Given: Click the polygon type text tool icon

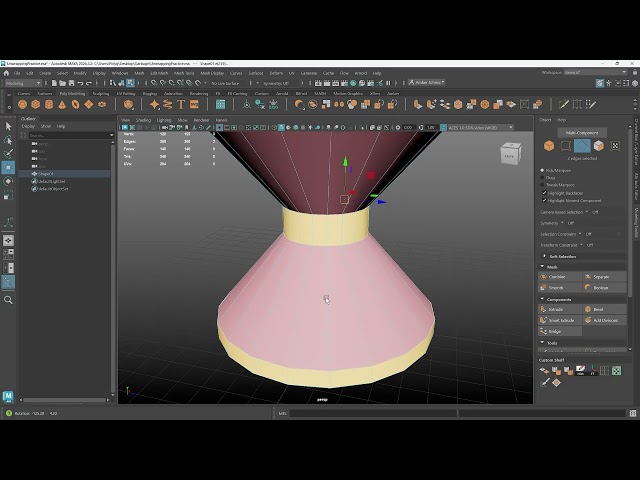Looking at the screenshot, I should pos(181,104).
